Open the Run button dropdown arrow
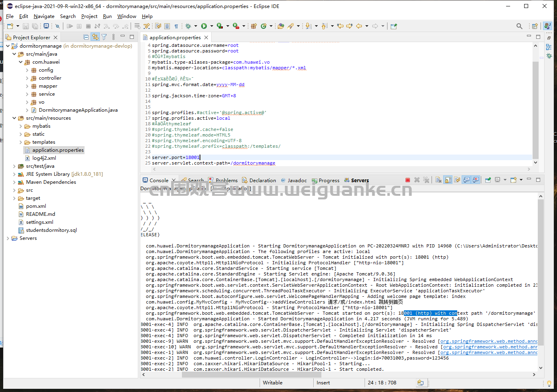This screenshot has height=392, width=557. click(212, 26)
